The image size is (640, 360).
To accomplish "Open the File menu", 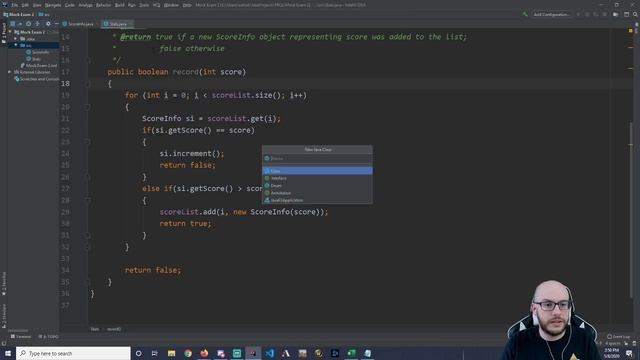I will pos(14,5).
